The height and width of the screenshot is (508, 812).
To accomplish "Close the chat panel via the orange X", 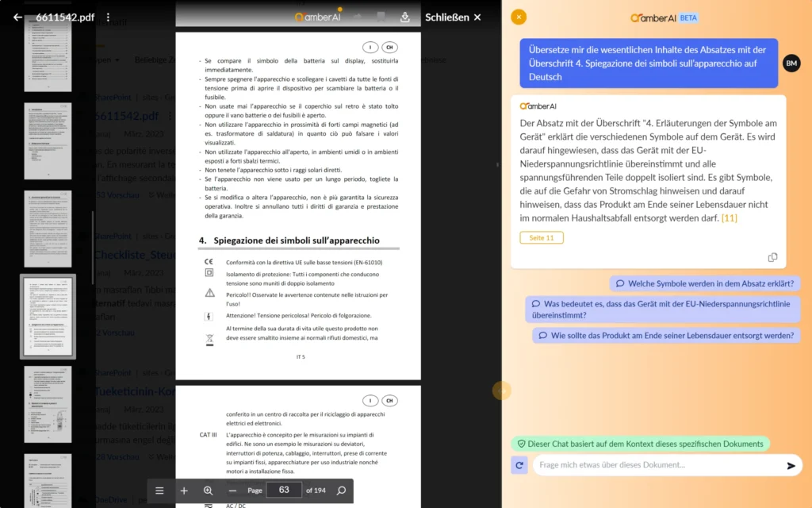I will [x=519, y=16].
